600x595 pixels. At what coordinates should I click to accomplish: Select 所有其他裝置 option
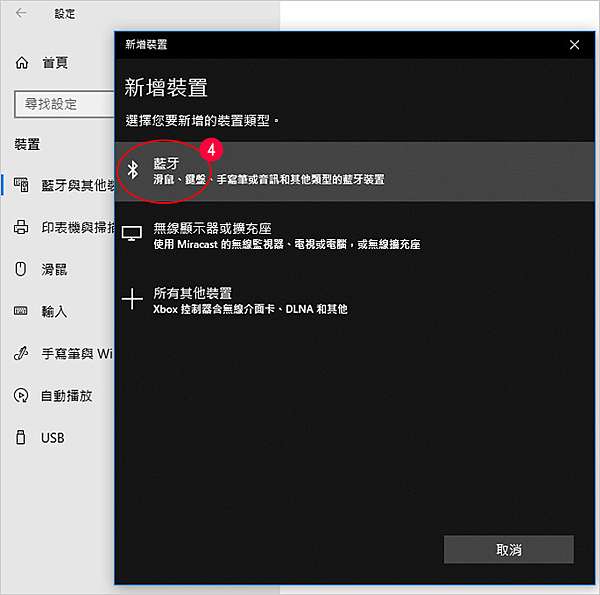tap(354, 300)
